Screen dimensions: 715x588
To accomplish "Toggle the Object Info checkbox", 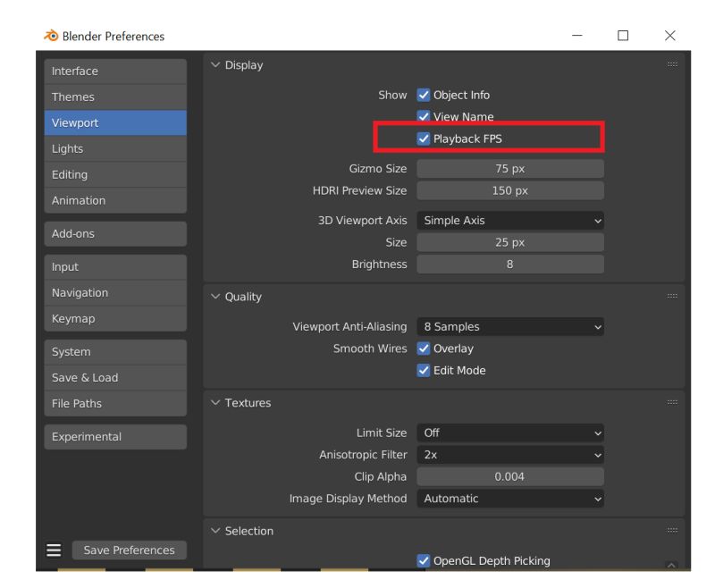I will pyautogui.click(x=424, y=95).
